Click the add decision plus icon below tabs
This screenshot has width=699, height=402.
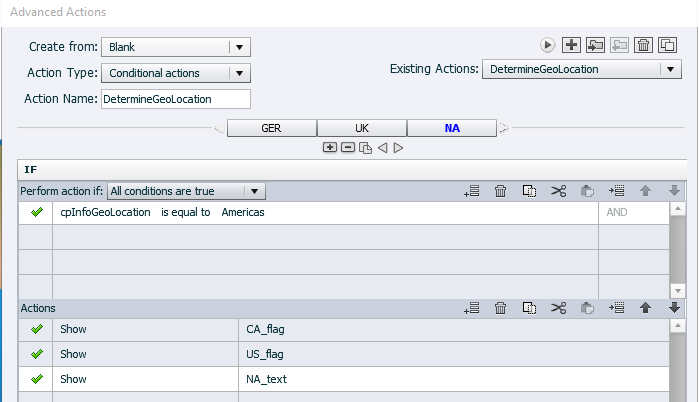pos(329,147)
